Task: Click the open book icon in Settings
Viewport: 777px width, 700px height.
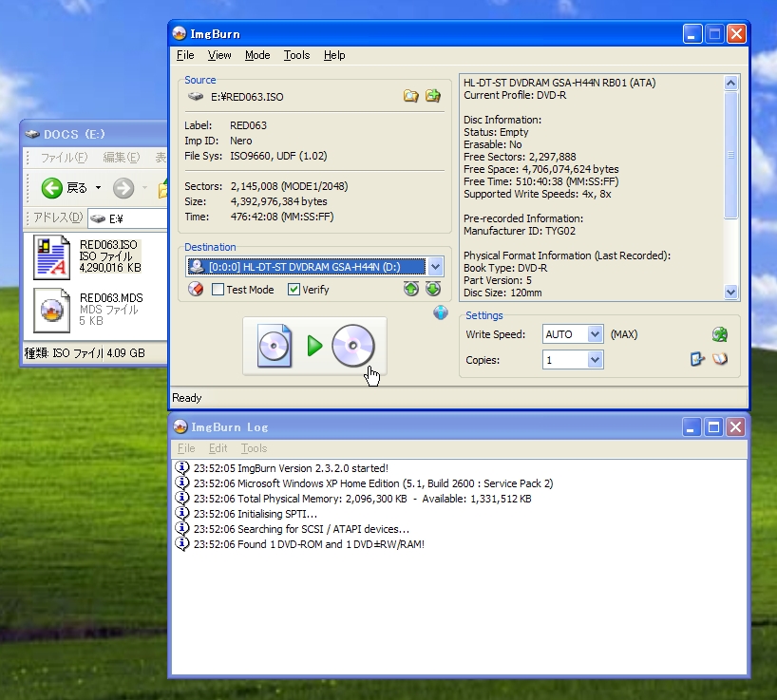Action: 720,359
